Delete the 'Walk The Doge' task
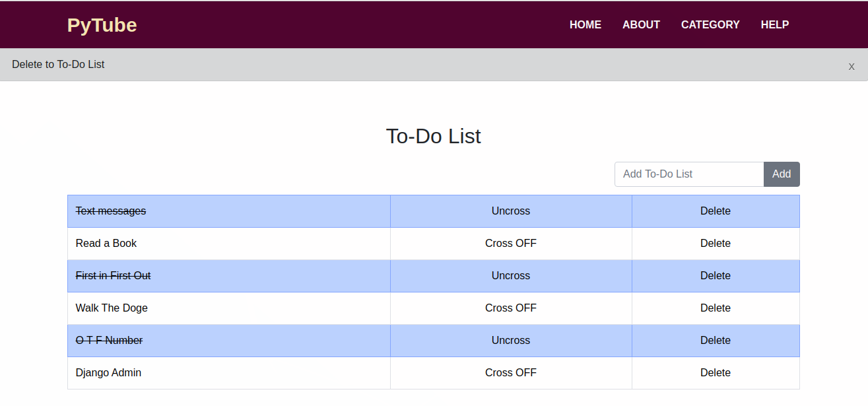 (716, 308)
